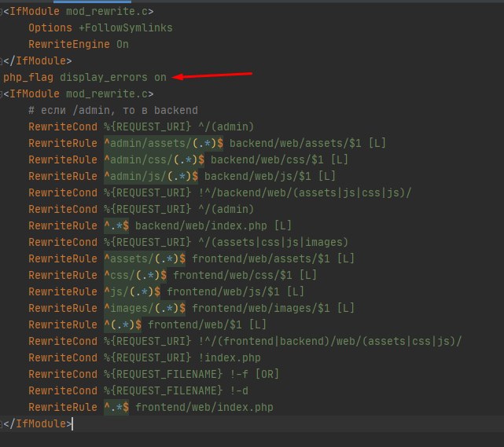Click the '[OR]' flag
Screen dimensions: 504x447
(x=267, y=374)
